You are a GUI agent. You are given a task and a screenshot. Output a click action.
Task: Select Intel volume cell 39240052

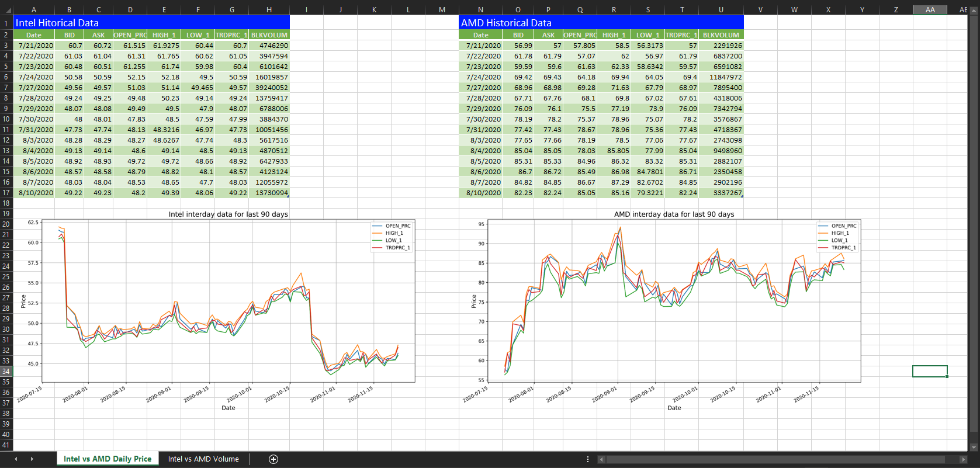[269, 88]
